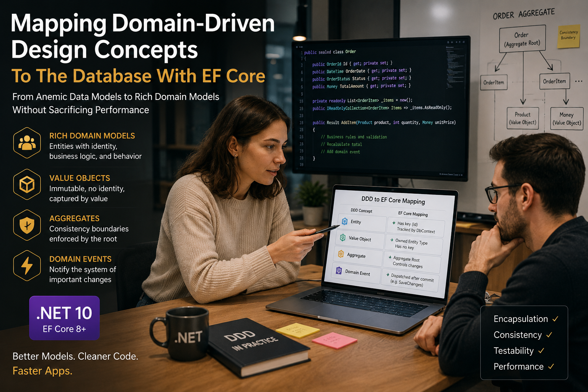
Task: Click the checkmark beside Encapsulation
Action: coord(555,318)
